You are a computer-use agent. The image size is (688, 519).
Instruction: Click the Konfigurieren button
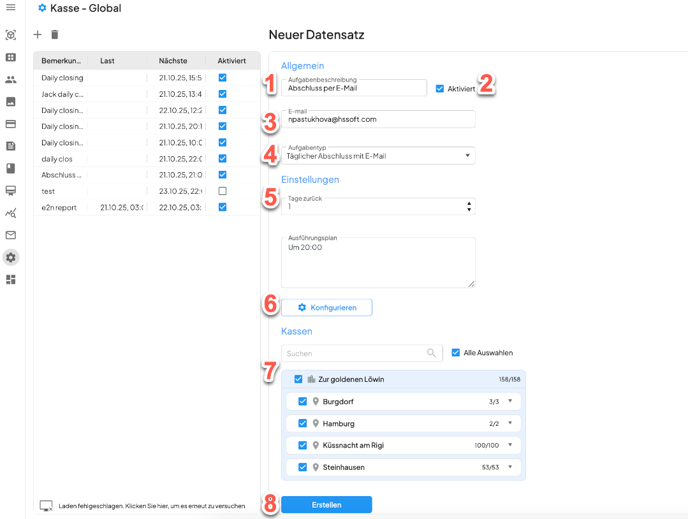pyautogui.click(x=327, y=308)
